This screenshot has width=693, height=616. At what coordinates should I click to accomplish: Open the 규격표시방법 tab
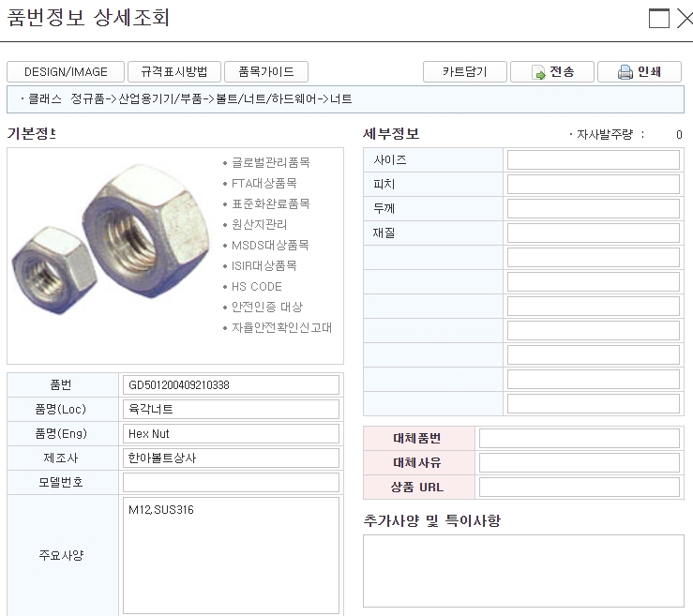point(173,72)
